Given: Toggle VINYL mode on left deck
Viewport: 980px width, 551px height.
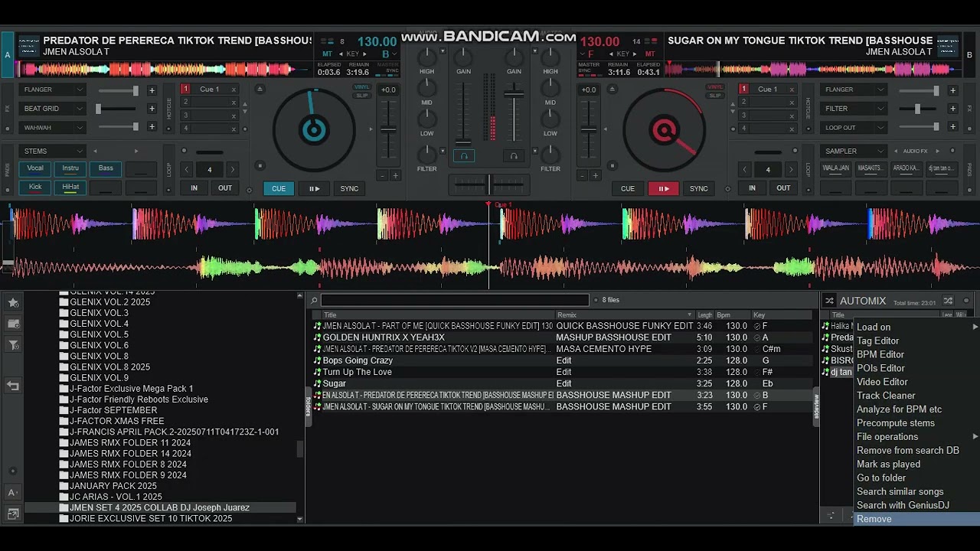Looking at the screenshot, I should point(362,87).
